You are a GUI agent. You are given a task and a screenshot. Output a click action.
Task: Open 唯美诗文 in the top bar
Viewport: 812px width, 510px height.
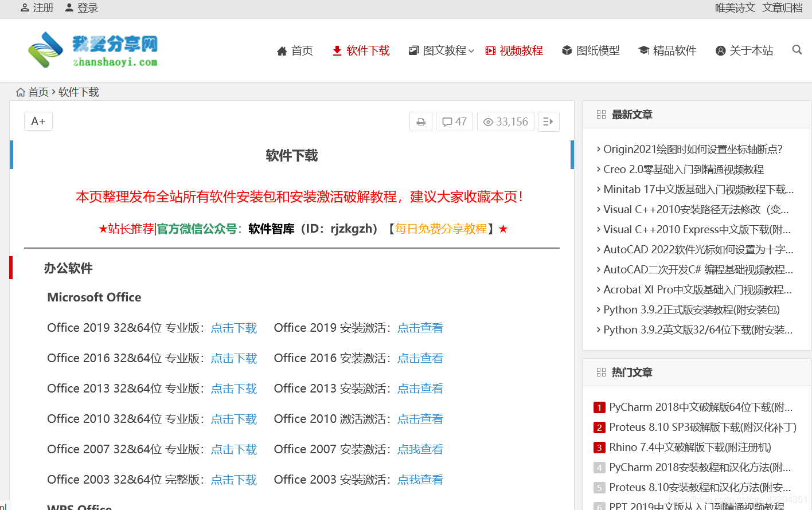(x=735, y=8)
